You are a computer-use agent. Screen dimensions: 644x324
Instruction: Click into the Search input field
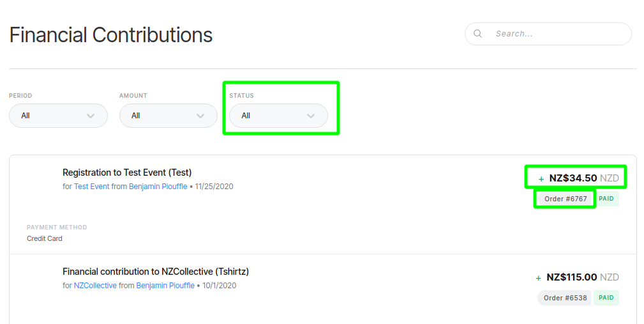point(548,34)
